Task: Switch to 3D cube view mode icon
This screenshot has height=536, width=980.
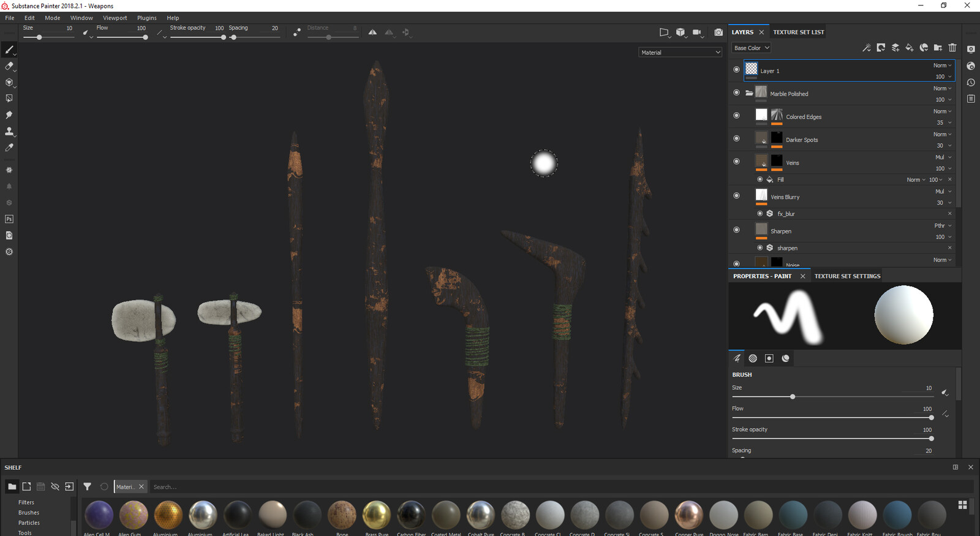Action: (680, 32)
